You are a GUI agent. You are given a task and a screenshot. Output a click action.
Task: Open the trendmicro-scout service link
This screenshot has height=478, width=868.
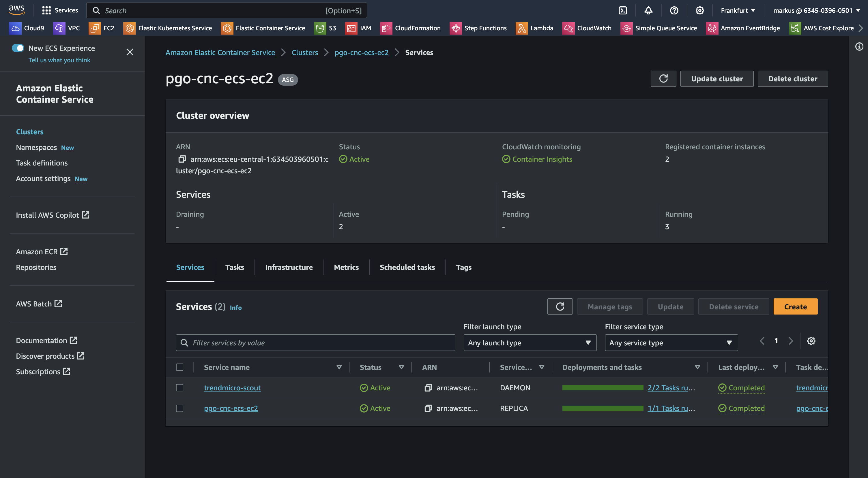point(232,388)
